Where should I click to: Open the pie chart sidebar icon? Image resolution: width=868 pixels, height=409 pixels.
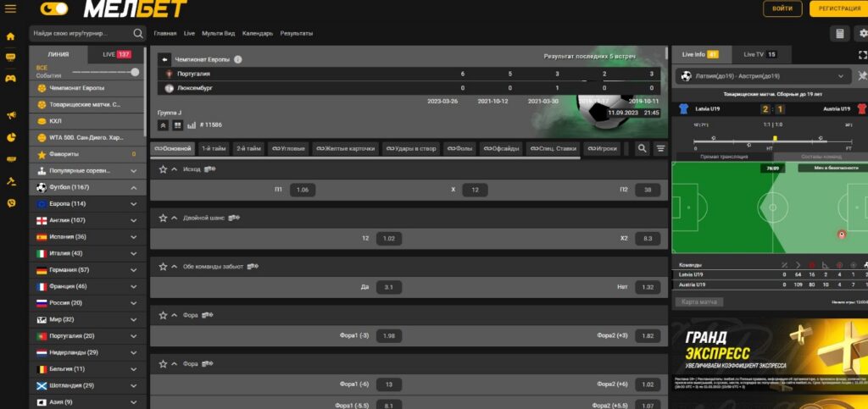tap(10, 137)
